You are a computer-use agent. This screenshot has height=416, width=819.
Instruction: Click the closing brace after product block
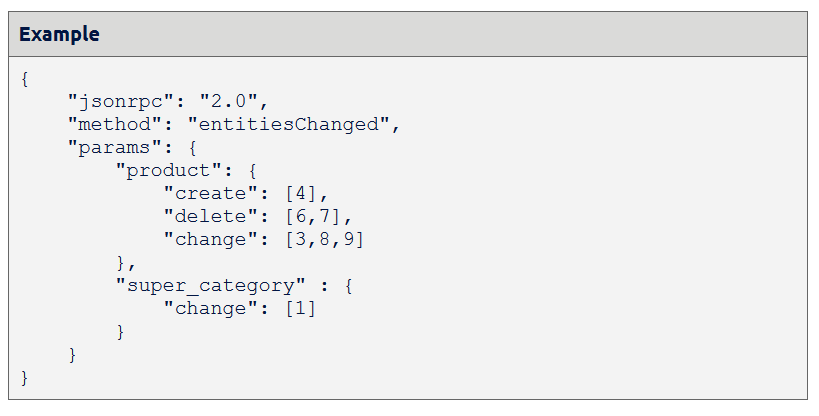pyautogui.click(x=121, y=262)
